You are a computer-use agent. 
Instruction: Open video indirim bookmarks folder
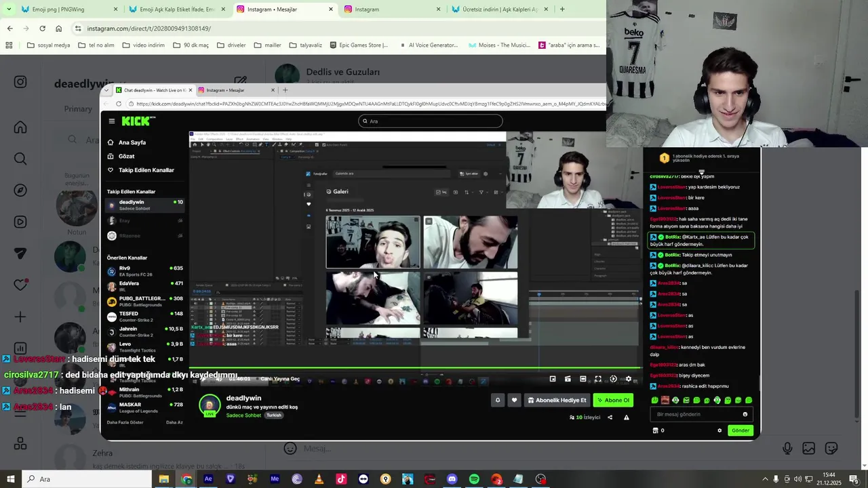[x=143, y=45]
